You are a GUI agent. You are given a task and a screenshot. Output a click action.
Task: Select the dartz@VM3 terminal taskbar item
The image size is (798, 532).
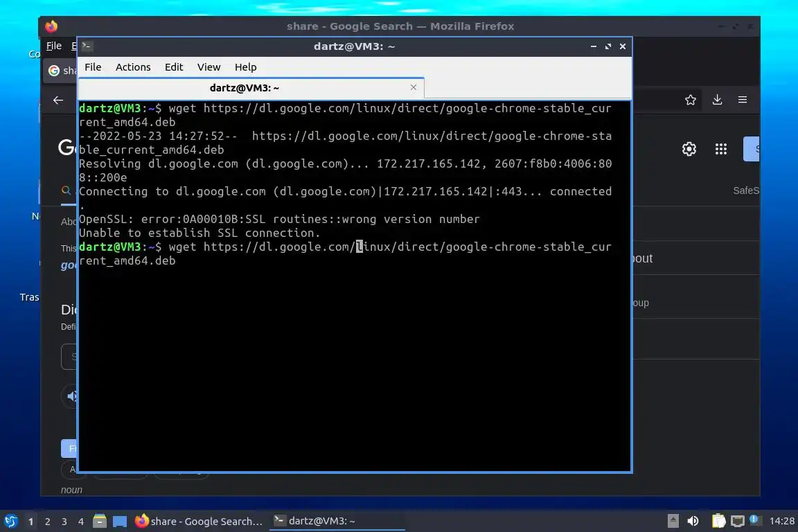point(337,521)
